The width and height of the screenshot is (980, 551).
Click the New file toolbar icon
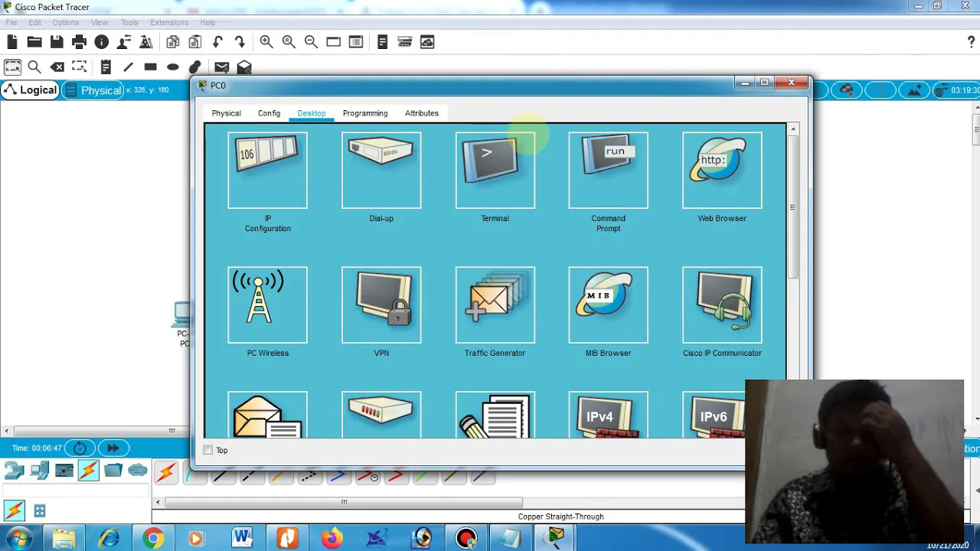(12, 42)
